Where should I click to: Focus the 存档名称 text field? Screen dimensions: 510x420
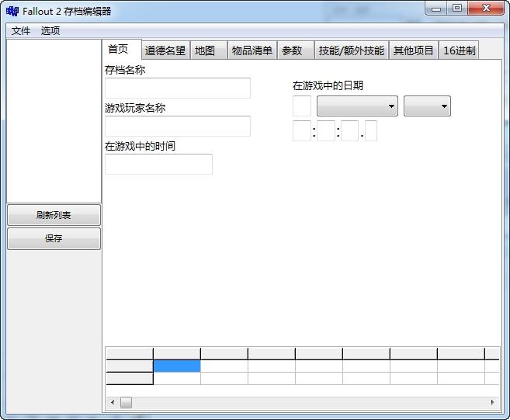point(178,88)
